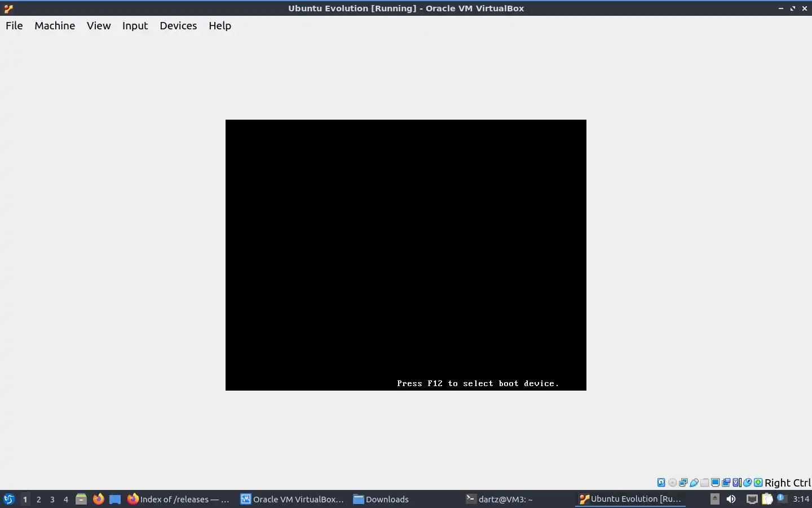Image resolution: width=812 pixels, height=508 pixels.
Task: Click the shared folders status icon
Action: [704, 483]
